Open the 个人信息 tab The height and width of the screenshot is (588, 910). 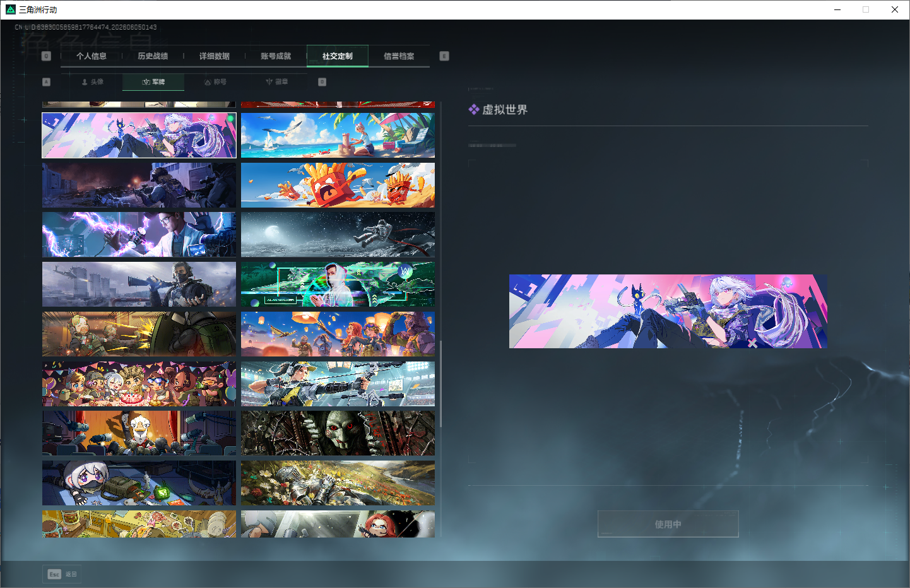[92, 56]
